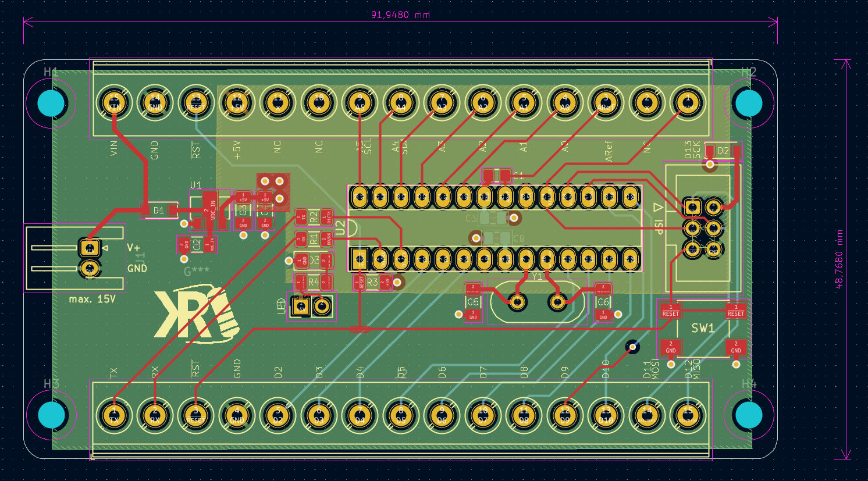This screenshot has width=868, height=481.
Task: Click the GND pin of ISP header
Action: coord(714,249)
